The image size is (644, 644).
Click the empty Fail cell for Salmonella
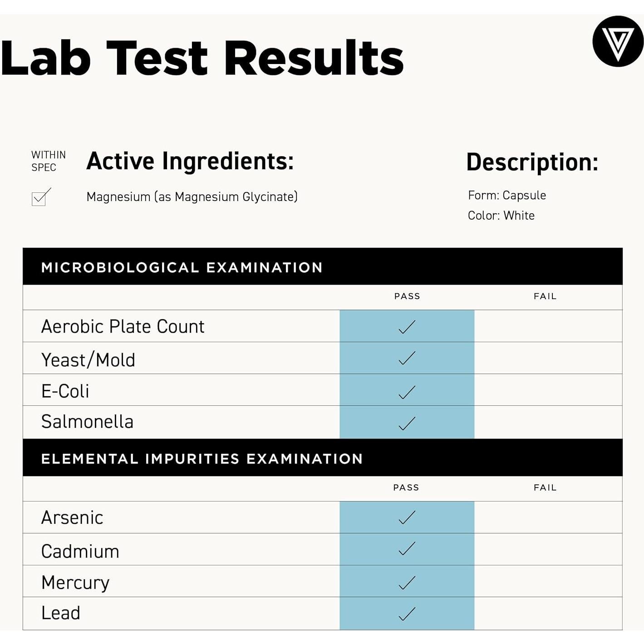coord(548,422)
